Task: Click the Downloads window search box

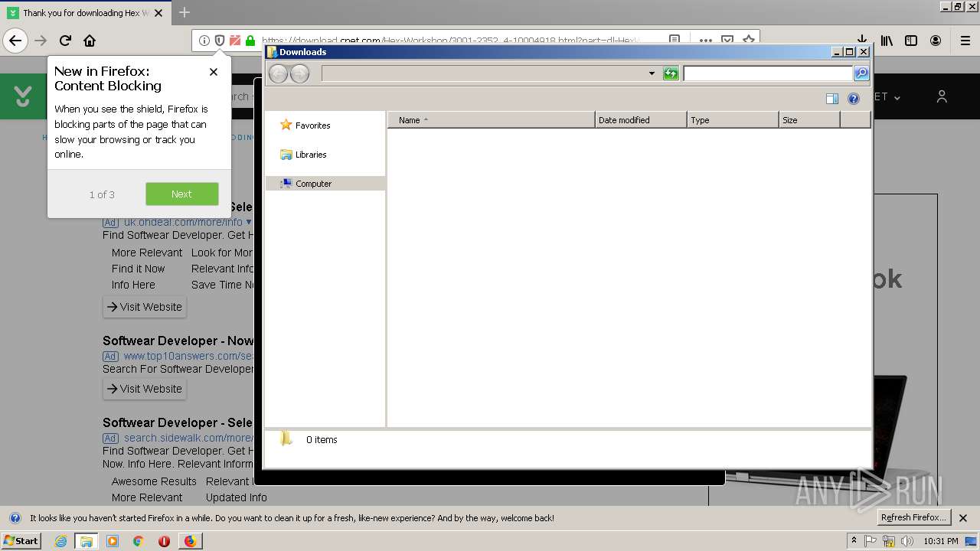Action: (768, 73)
